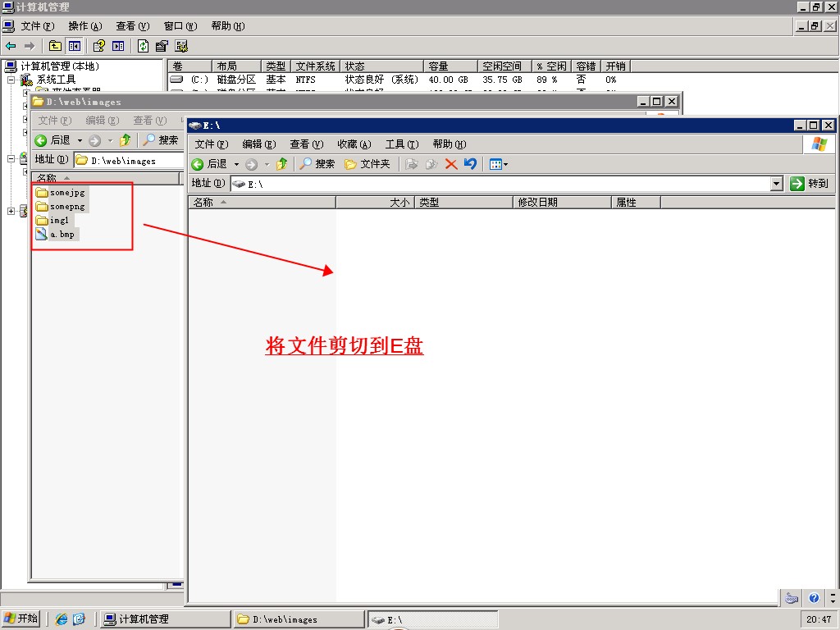Click the Up folder icon in E:\ window
The image size is (840, 630).
click(x=281, y=164)
